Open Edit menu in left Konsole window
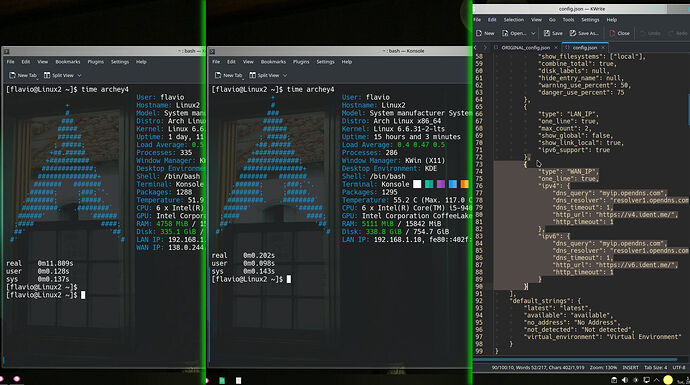 (26, 62)
